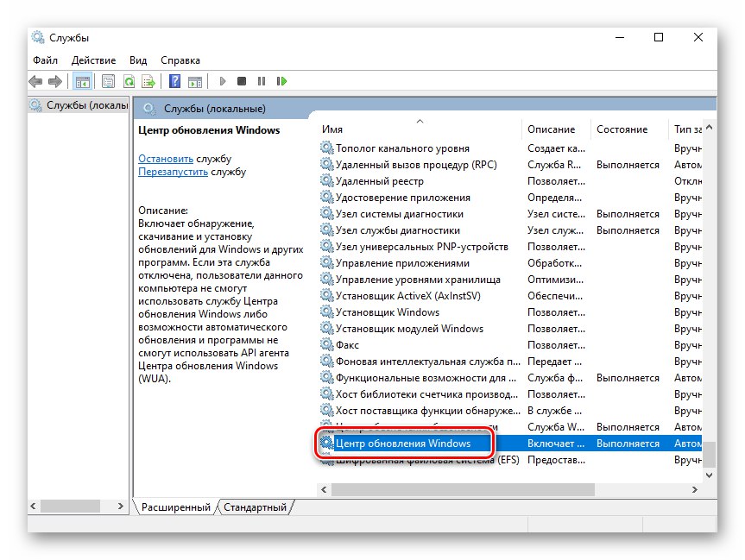Click tree pane scroll left arrow
This screenshot has width=745, height=560.
tap(34, 507)
